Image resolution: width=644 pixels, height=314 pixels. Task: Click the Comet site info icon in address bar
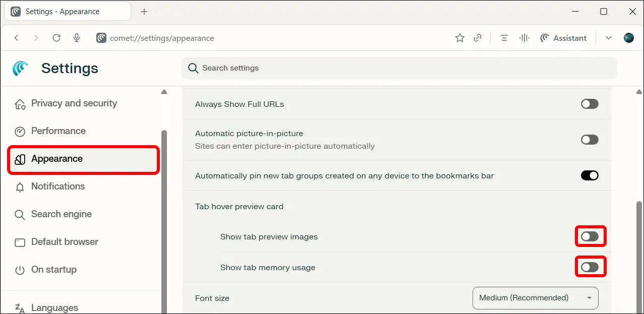(x=101, y=38)
